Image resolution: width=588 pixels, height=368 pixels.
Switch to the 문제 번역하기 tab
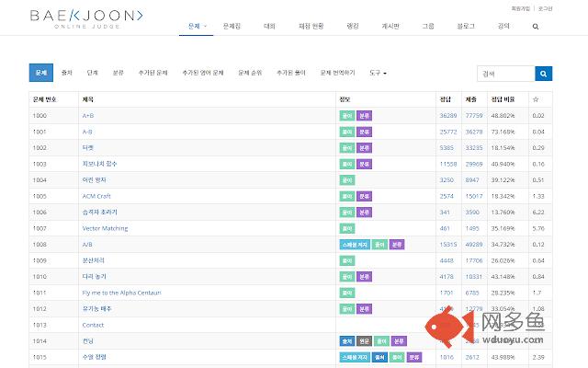tap(337, 73)
